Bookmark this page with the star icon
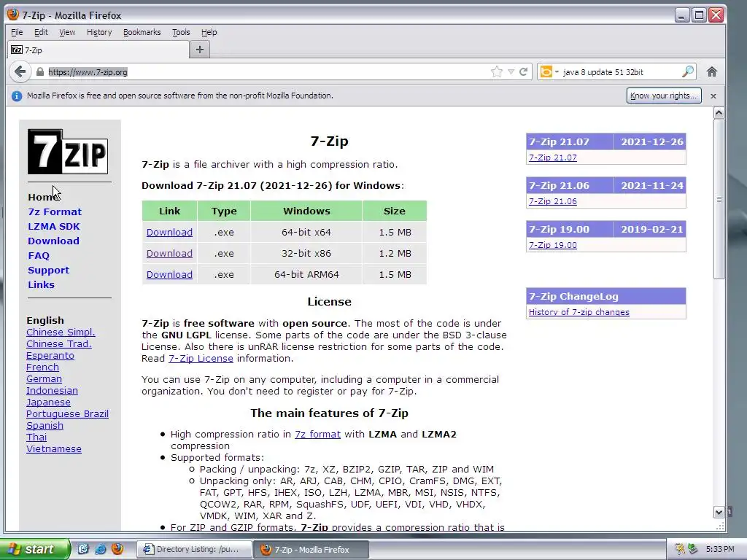 (x=496, y=72)
